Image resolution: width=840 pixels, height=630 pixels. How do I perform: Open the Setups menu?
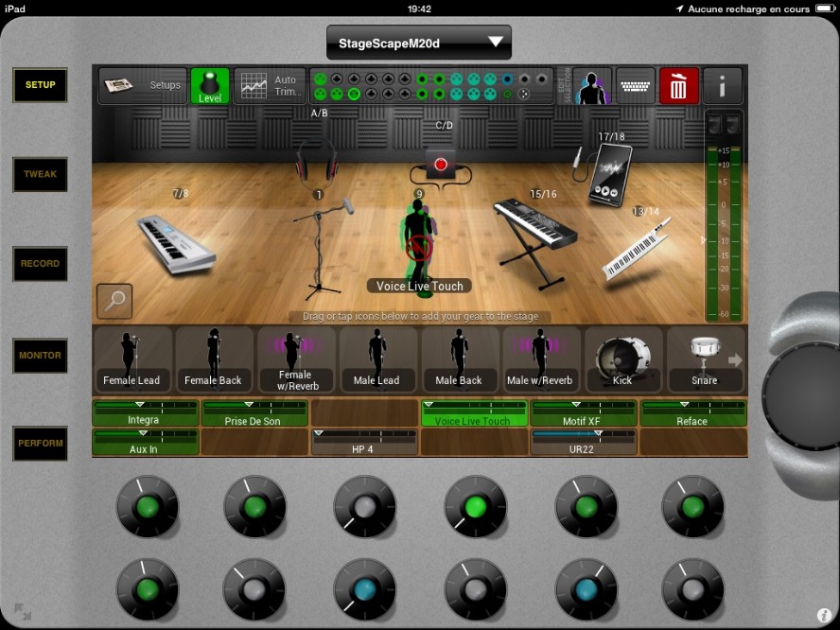pos(142,86)
